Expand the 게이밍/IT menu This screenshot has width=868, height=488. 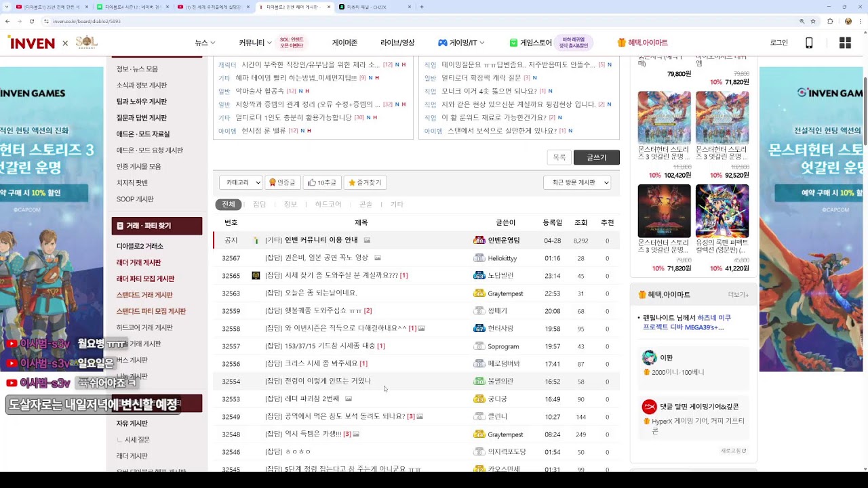pyautogui.click(x=461, y=43)
